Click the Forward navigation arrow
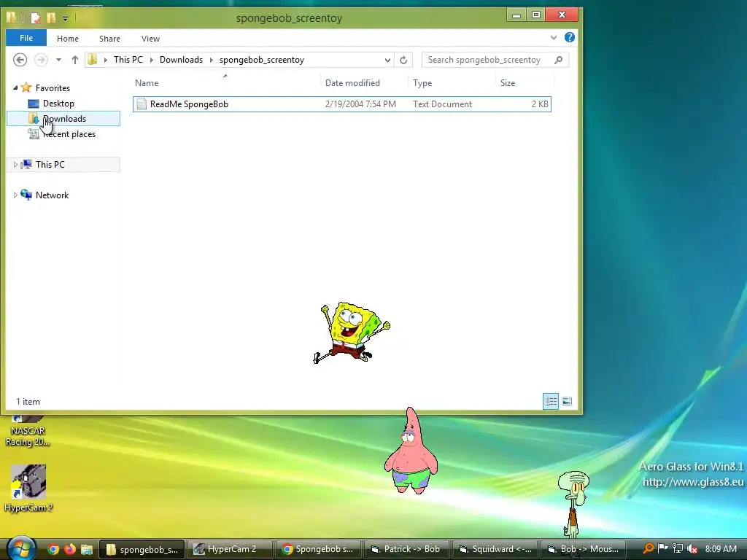The height and width of the screenshot is (560, 747). 41,60
